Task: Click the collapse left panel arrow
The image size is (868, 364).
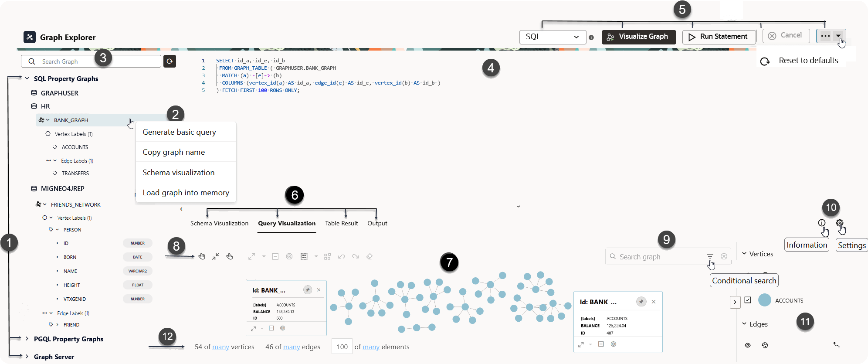Action: tap(181, 209)
